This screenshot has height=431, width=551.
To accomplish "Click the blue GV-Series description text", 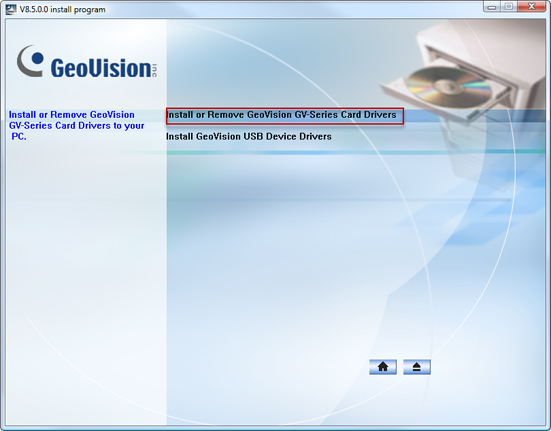I will [76, 125].
